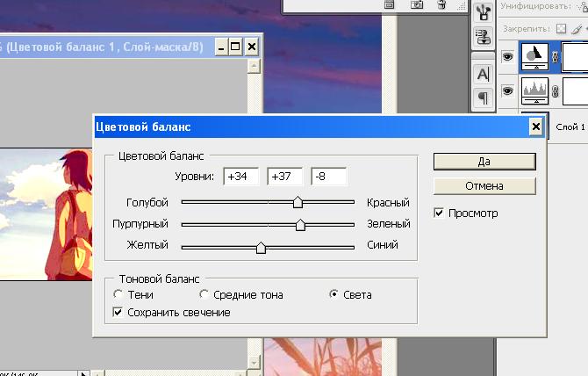Click the second Уровни field showing +37

[x=285, y=177]
